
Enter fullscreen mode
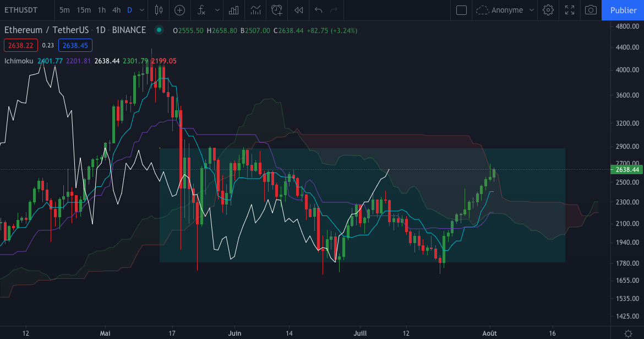pos(570,10)
